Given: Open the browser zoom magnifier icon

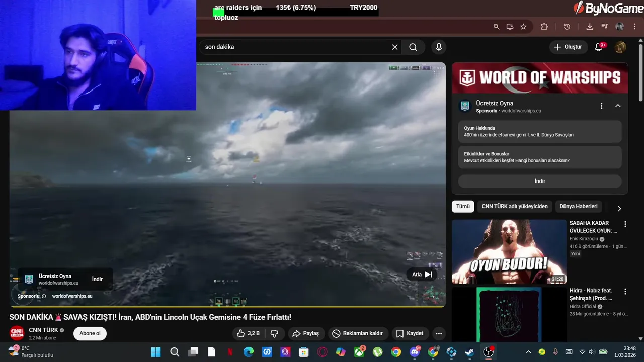Looking at the screenshot, I should coord(496,27).
